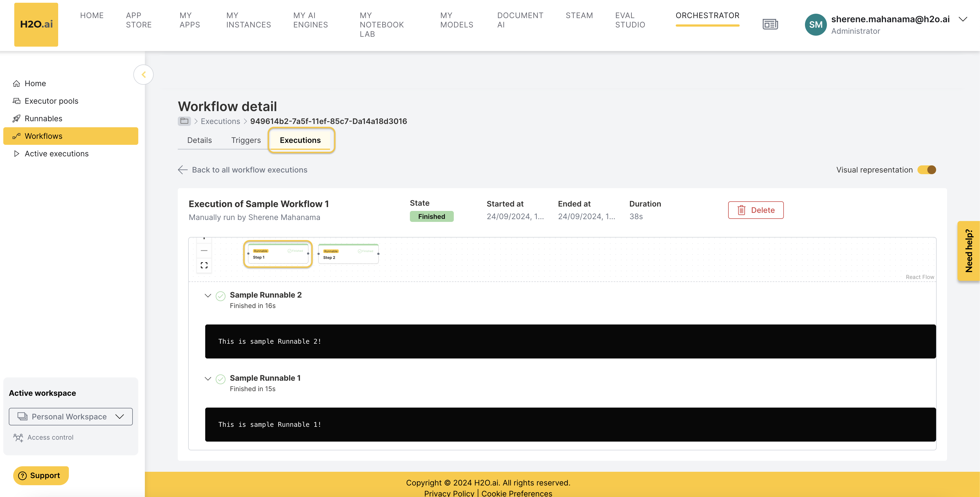Click the Support button at bottom
The width and height of the screenshot is (980, 497).
[40, 475]
